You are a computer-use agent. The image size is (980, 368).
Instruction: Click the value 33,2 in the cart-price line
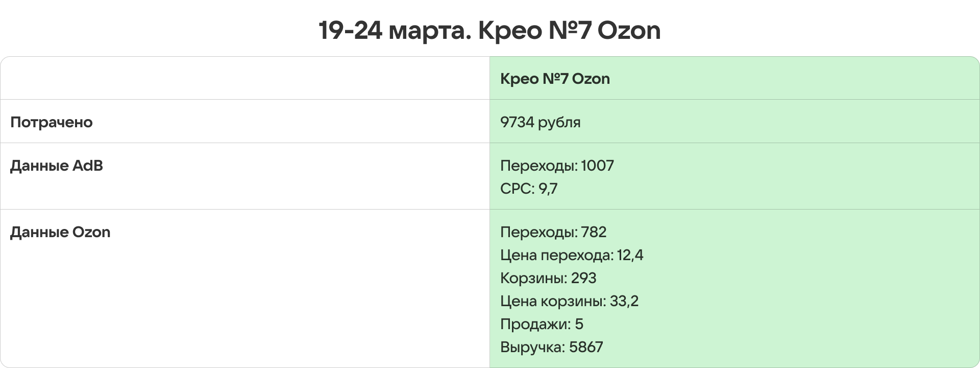624,301
